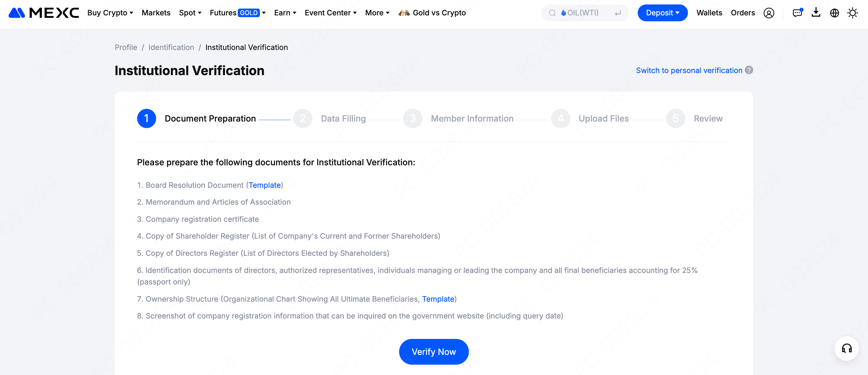Open the Markets menu item
The image size is (868, 375).
[156, 13]
